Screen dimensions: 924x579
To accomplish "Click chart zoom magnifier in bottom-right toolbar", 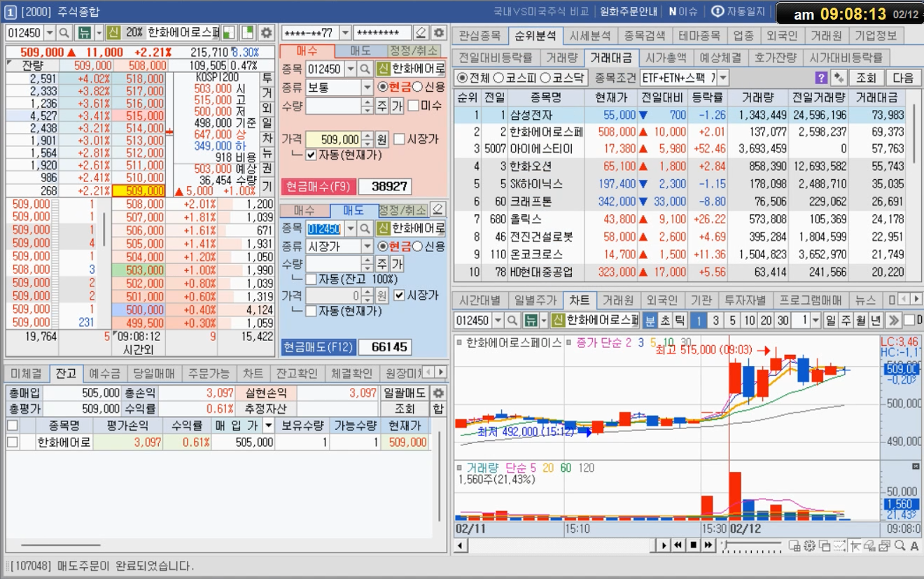I will 899,545.
